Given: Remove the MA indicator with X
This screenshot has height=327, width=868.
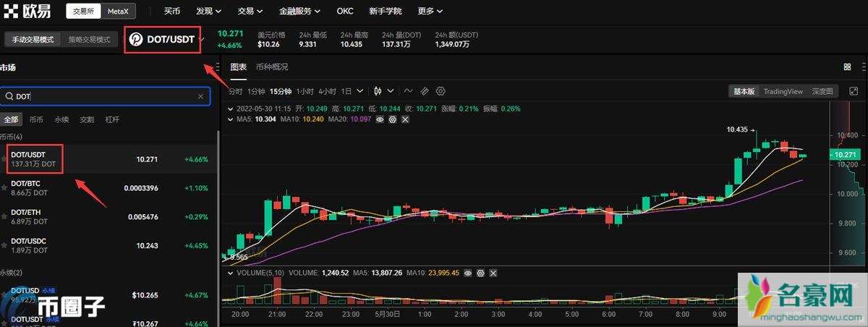Looking at the screenshot, I should click(x=404, y=119).
